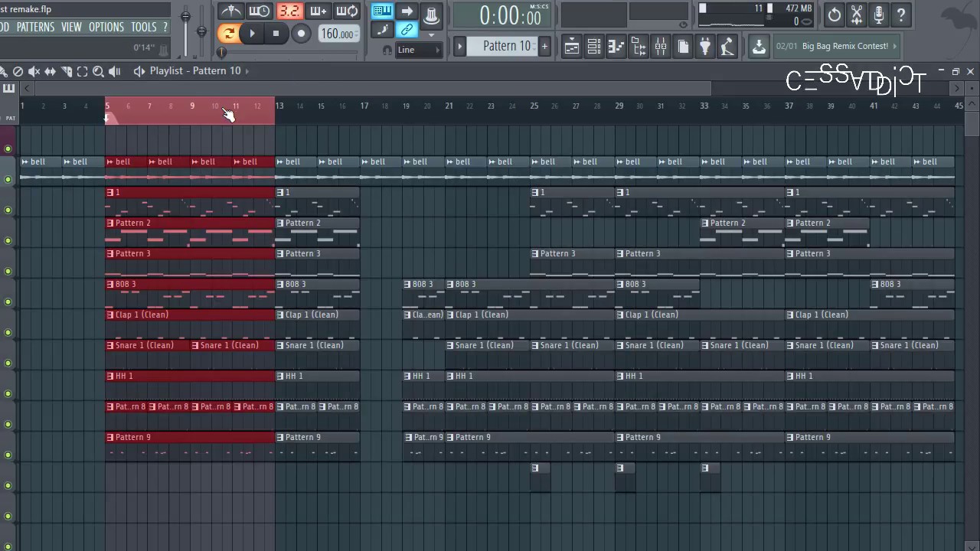Mute the bell track
Image resolution: width=980 pixels, height=551 pixels.
[x=8, y=179]
